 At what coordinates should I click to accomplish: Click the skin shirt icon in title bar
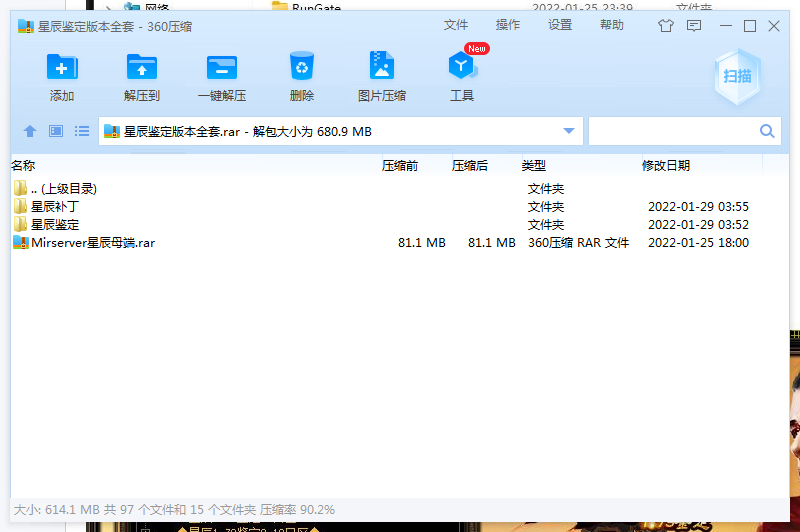pos(666,26)
